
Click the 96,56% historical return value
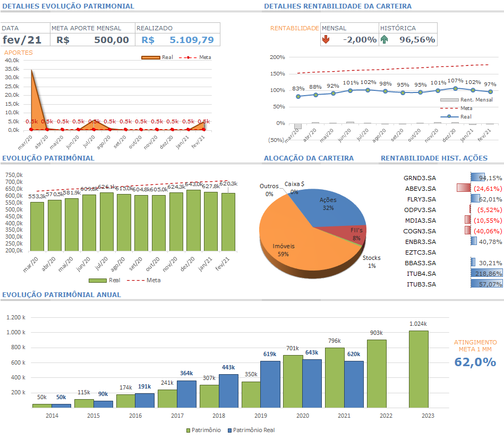pos(417,39)
